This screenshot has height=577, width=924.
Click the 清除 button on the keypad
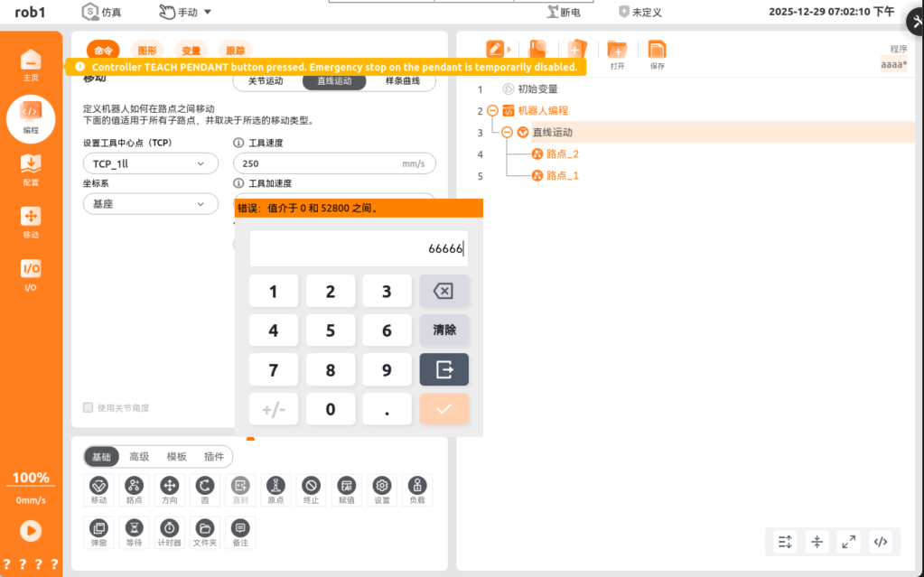(443, 330)
